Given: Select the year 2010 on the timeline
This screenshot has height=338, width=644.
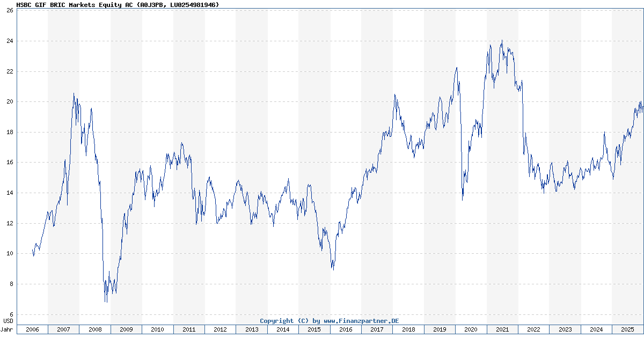Looking at the screenshot, I should pos(158,330).
